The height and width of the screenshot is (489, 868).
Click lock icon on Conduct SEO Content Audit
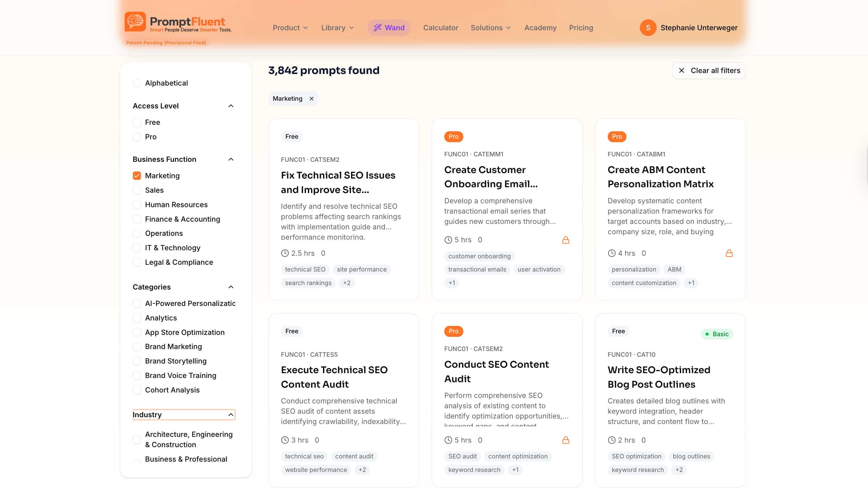click(x=566, y=440)
